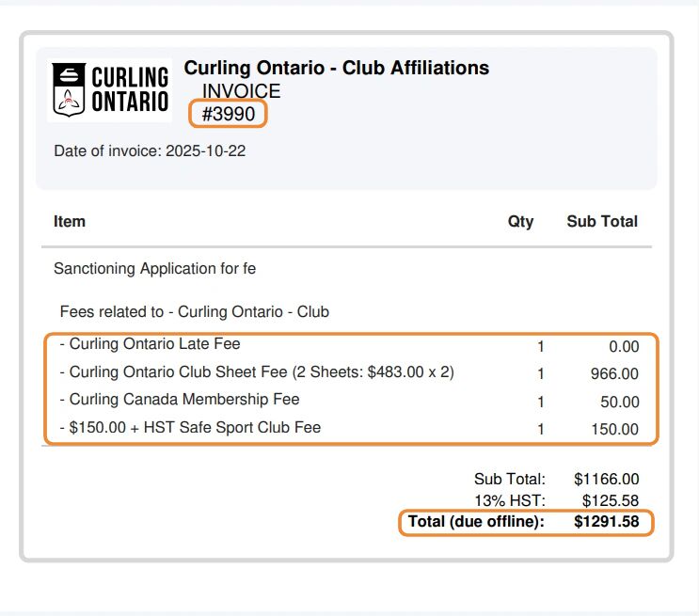
Task: Click the 'Fees related to' heading line
Action: [x=194, y=311]
